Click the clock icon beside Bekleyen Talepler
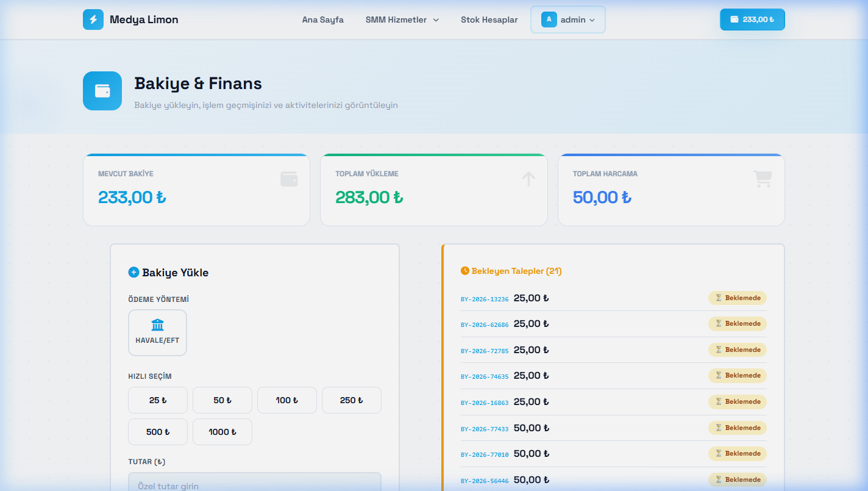Viewport: 868px width, 491px height. pos(465,271)
